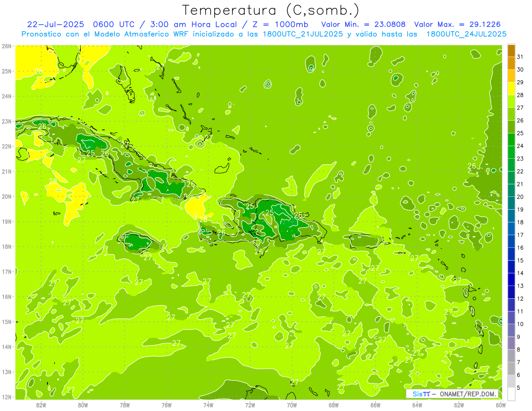Select the "1800UTC_24JUL2025" valid-until time
532x411 pixels.
point(466,34)
